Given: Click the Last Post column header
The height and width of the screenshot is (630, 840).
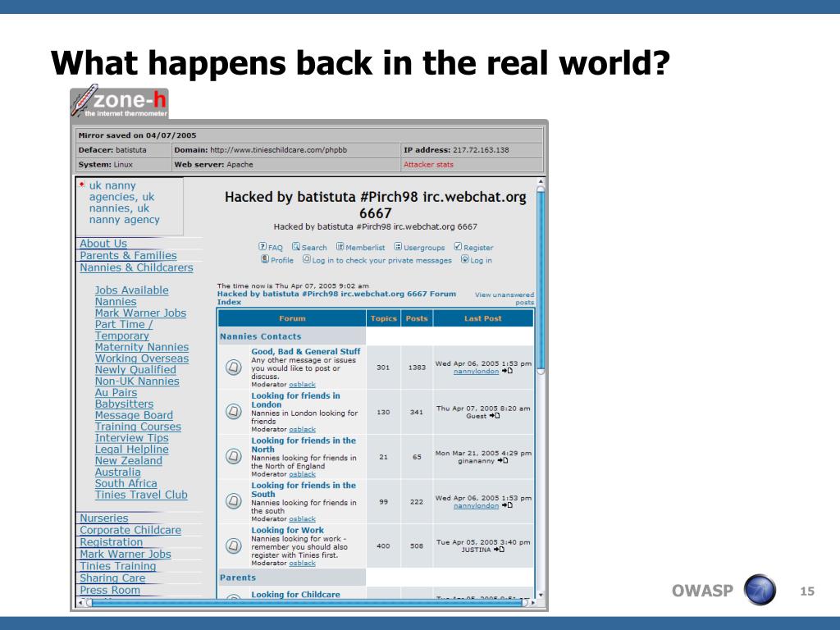Looking at the screenshot, I should click(x=482, y=318).
